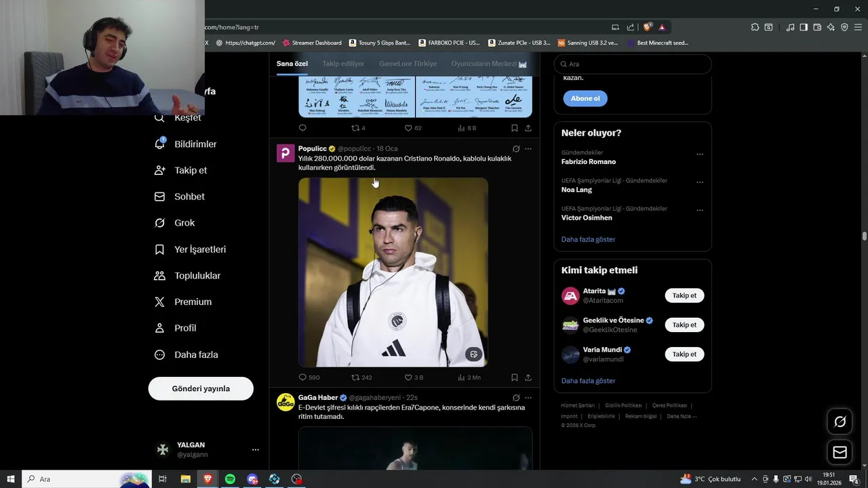The image size is (868, 488).
Task: Go to Takip et page
Action: 180,170
